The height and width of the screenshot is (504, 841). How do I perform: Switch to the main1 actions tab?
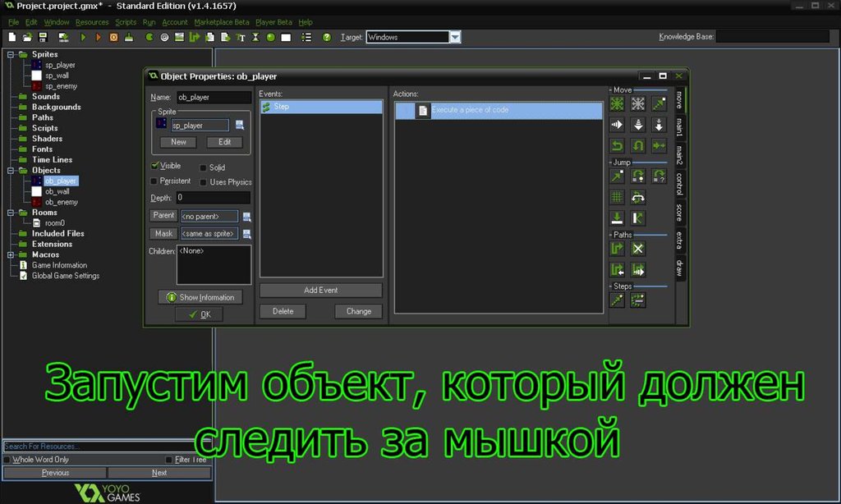(x=679, y=126)
